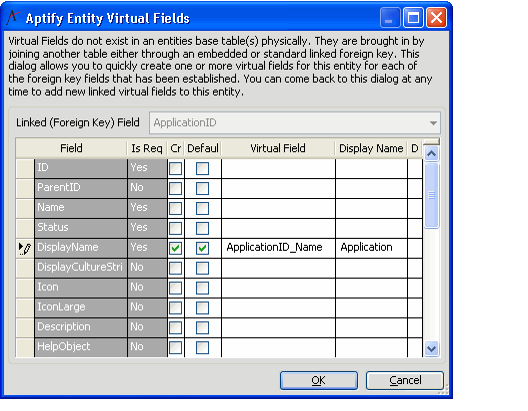Enable the Cr checkbox for Description
This screenshot has width=528, height=411.
tap(175, 328)
